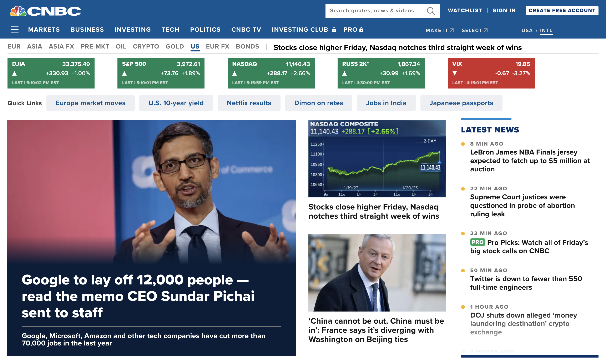Click Japanese passports quick link
The width and height of the screenshot is (606, 364).
coord(461,103)
